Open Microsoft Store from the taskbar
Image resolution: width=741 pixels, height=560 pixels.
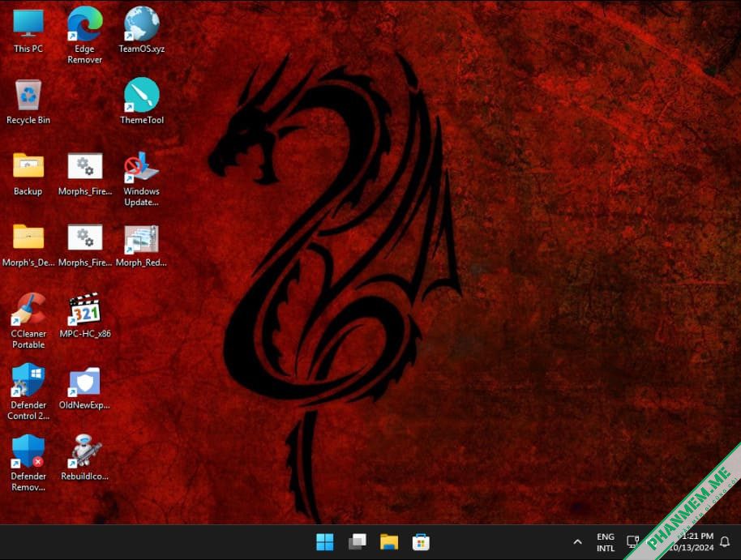tap(421, 542)
